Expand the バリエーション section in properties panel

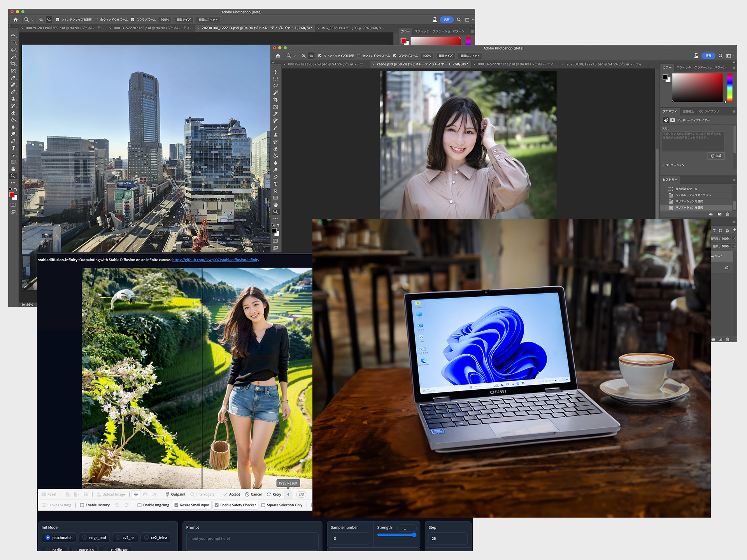coord(663,165)
